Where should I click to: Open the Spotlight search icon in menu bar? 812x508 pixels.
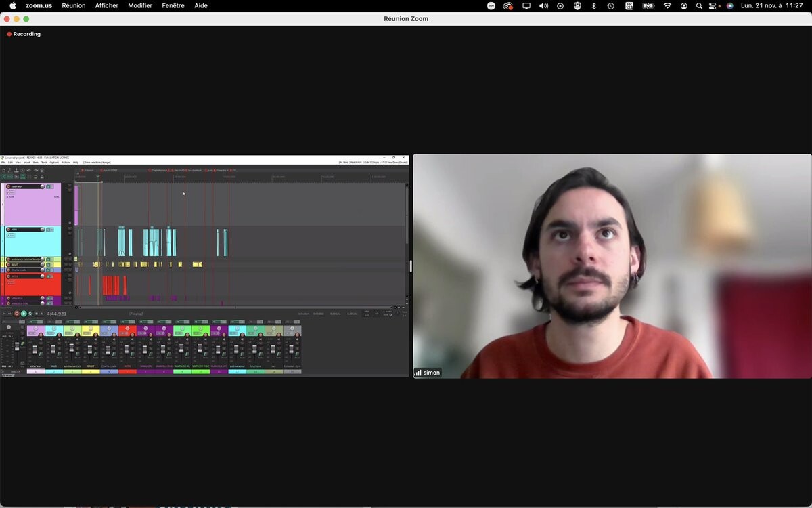tap(699, 6)
